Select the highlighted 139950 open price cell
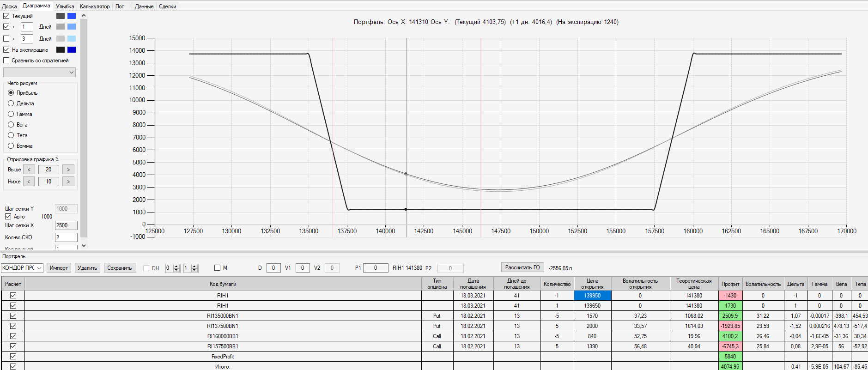The image size is (868, 370). (592, 296)
